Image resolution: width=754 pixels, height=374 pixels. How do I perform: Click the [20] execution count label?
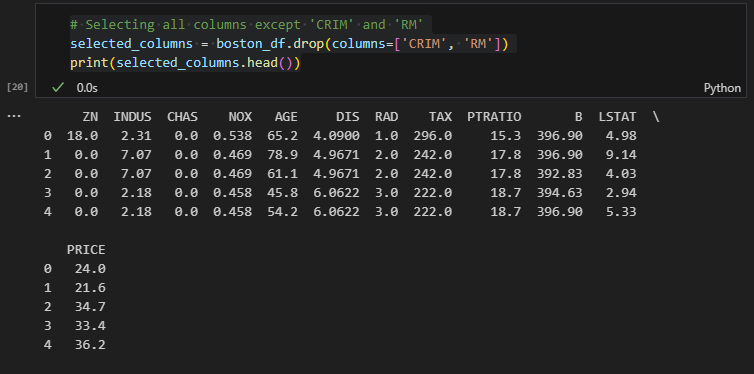point(17,87)
